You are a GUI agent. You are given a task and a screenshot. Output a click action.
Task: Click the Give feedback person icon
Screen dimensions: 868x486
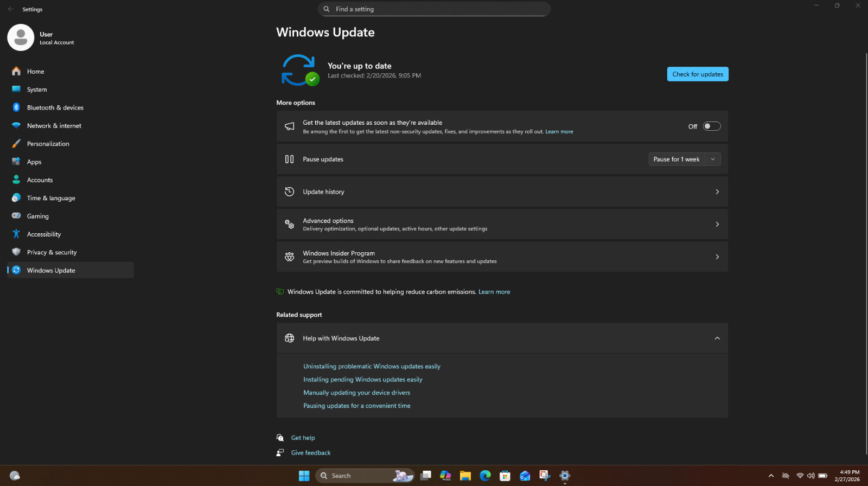pyautogui.click(x=280, y=453)
